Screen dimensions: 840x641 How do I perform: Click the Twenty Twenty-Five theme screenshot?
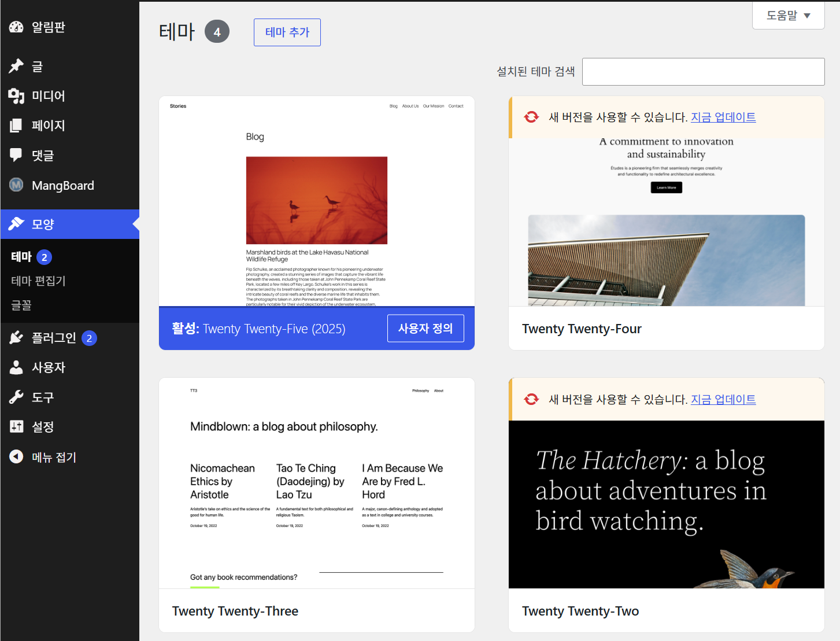click(x=317, y=201)
